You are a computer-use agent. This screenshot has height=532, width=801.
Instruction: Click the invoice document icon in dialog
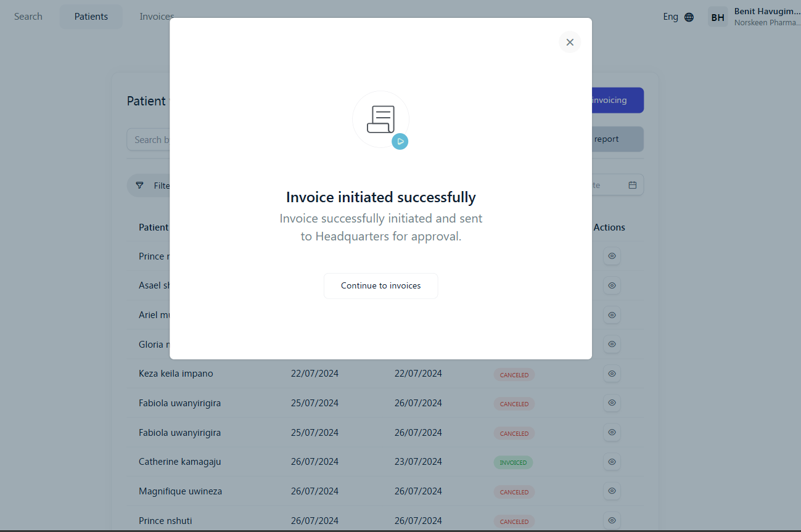pos(380,119)
